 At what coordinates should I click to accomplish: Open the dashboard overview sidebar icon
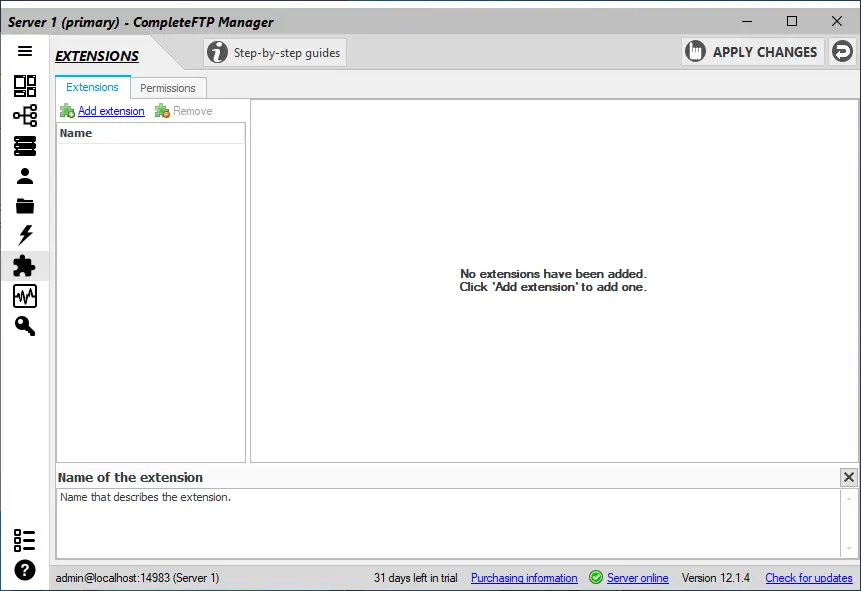coord(25,86)
